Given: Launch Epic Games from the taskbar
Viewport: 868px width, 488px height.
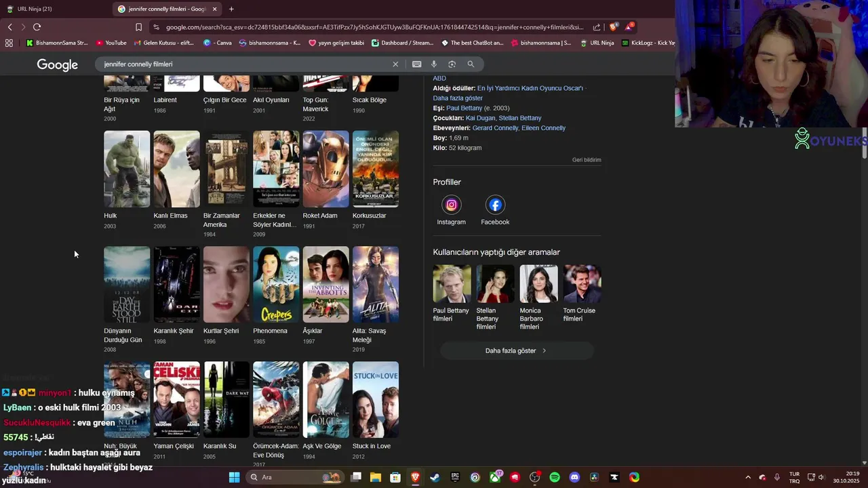Looking at the screenshot, I should click(x=455, y=477).
